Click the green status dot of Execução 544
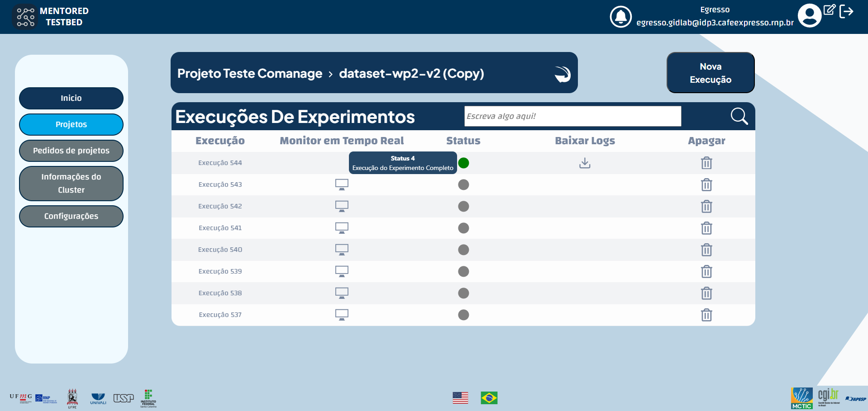This screenshot has height=411, width=868. [x=463, y=163]
